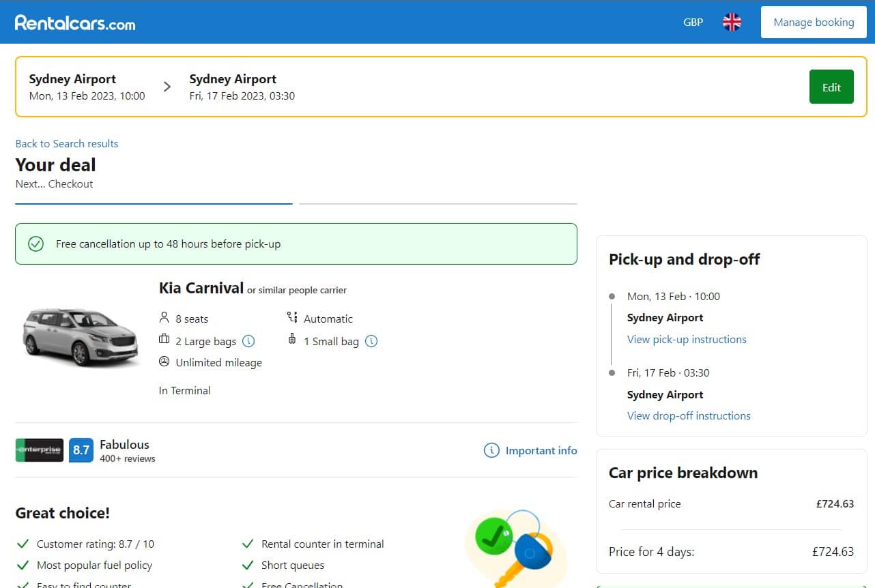The width and height of the screenshot is (875, 588).
Task: Click the Kia Carnival title
Action: [201, 288]
